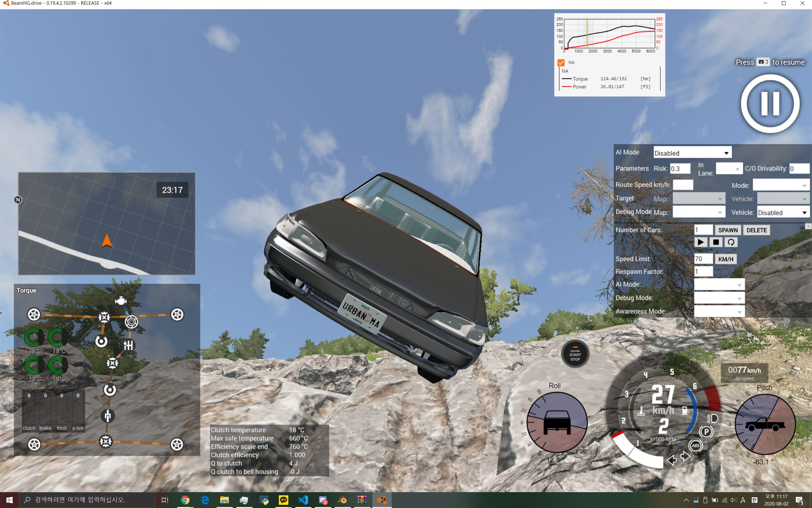Image resolution: width=812 pixels, height=508 pixels.
Task: Click the Route Speed km/h input field
Action: [x=683, y=185]
